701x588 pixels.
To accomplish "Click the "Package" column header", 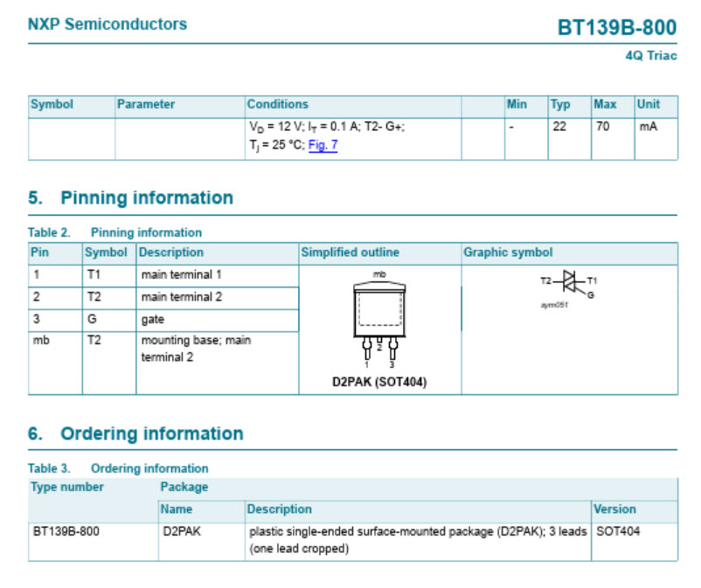I will tap(184, 487).
